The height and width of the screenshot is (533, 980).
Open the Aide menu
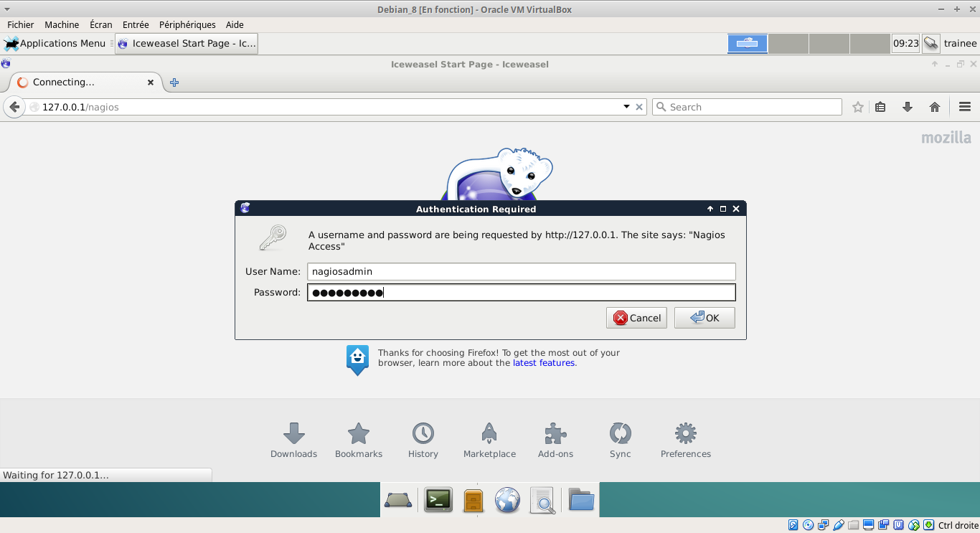click(x=235, y=24)
